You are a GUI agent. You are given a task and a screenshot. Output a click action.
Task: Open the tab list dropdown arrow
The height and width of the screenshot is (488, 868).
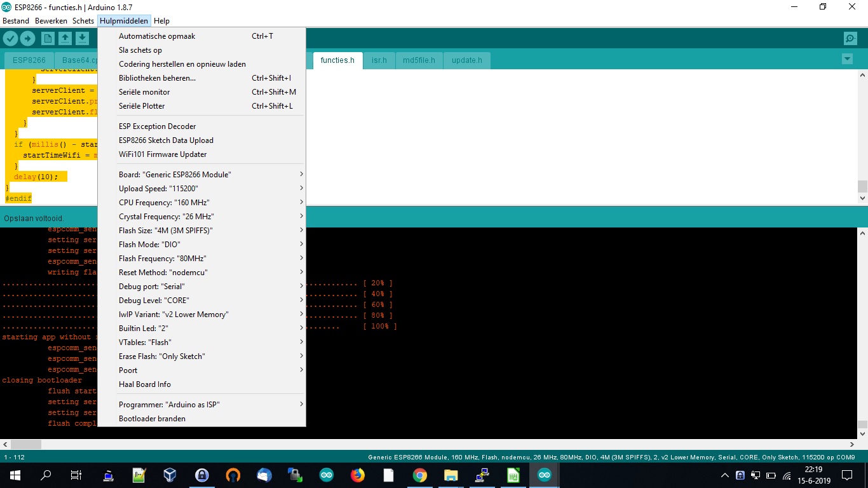[x=846, y=59]
